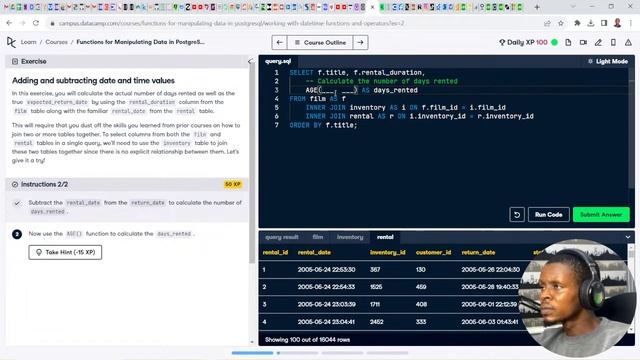This screenshot has height=360, width=640.
Task: Reset code with circular arrow button
Action: click(517, 215)
